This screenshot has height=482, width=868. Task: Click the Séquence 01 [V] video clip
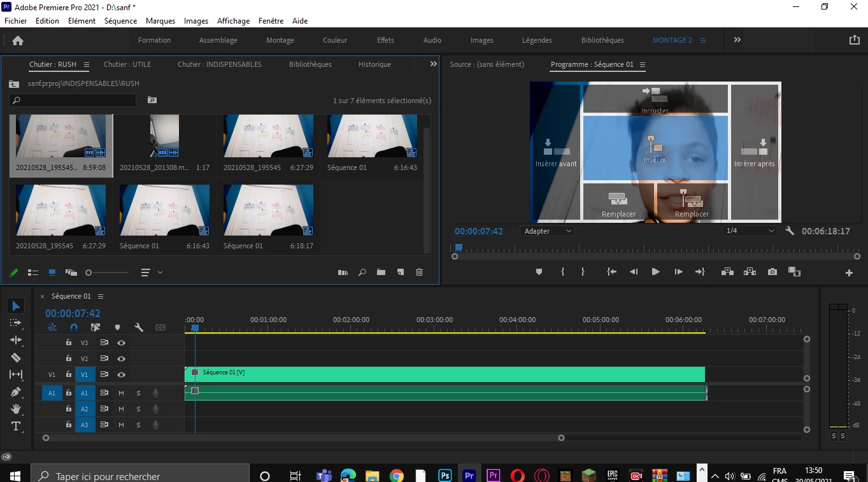445,374
